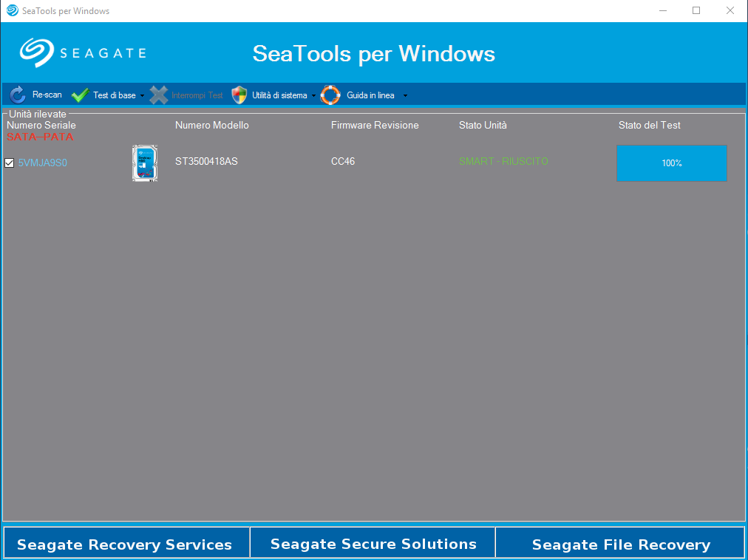The width and height of the screenshot is (748, 560).
Task: Click the SeaTools icon in the title bar
Action: [13, 10]
